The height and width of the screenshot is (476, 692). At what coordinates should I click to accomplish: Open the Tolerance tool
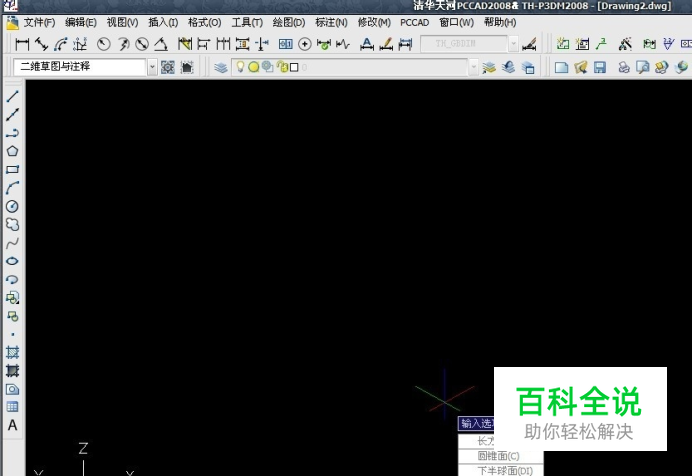pyautogui.click(x=286, y=44)
